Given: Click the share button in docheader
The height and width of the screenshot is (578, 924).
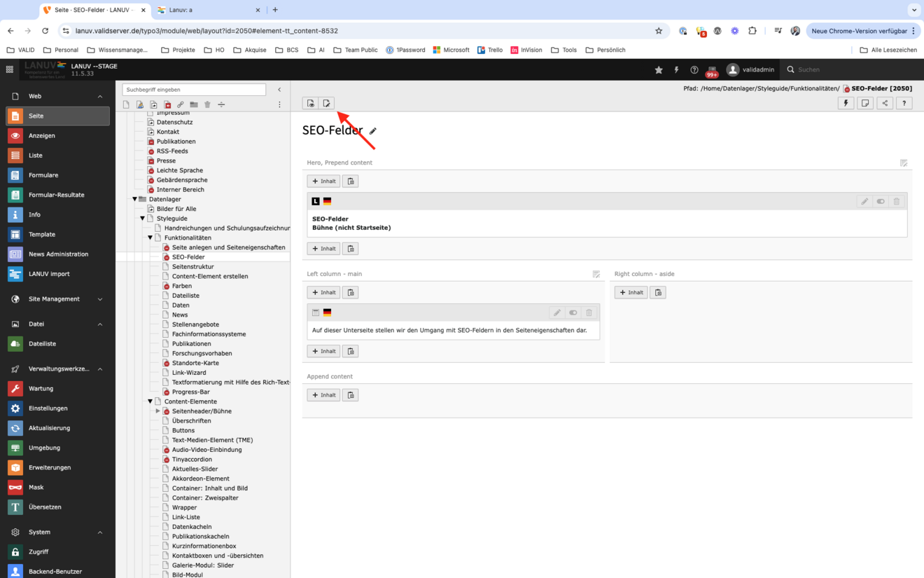Looking at the screenshot, I should click(885, 104).
